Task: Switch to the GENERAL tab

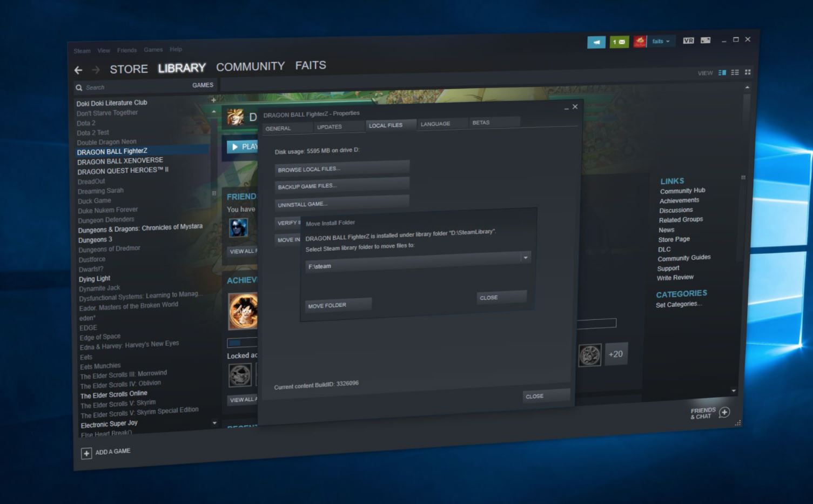Action: (287, 128)
